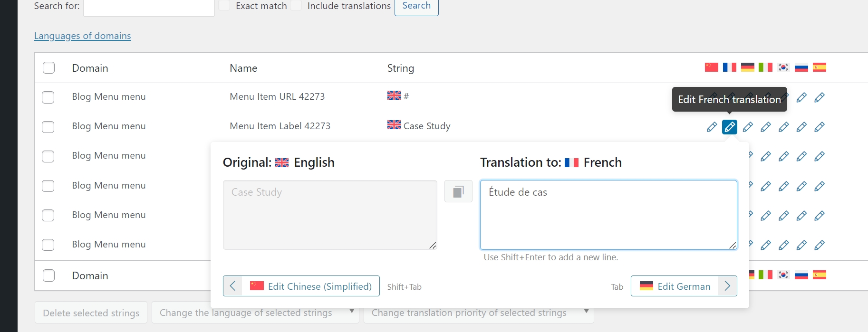Click resize handle of original English textarea
Image resolution: width=868 pixels, height=332 pixels.
point(433,245)
